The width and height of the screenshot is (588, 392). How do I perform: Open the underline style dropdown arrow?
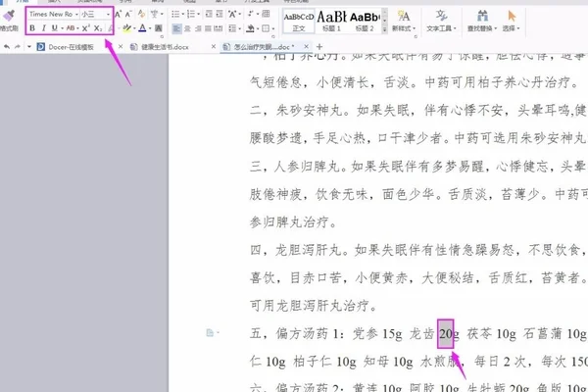pos(62,28)
